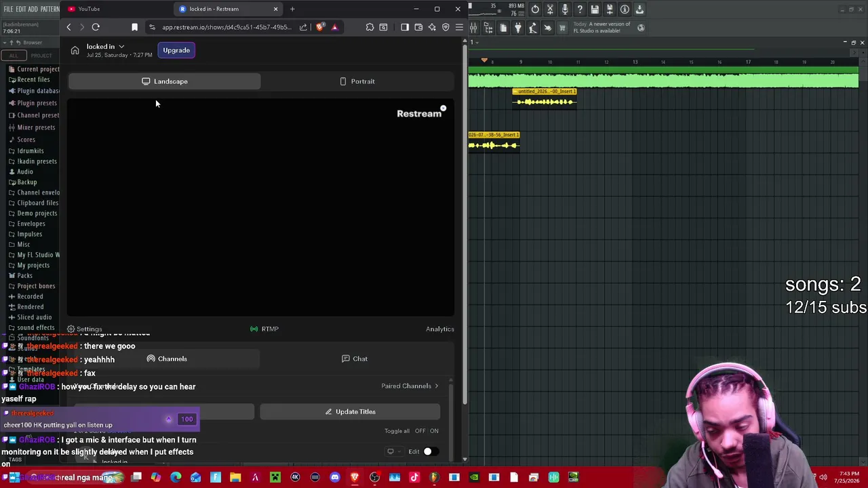Switch to the Chat tab
The image size is (868, 488).
pos(355,359)
